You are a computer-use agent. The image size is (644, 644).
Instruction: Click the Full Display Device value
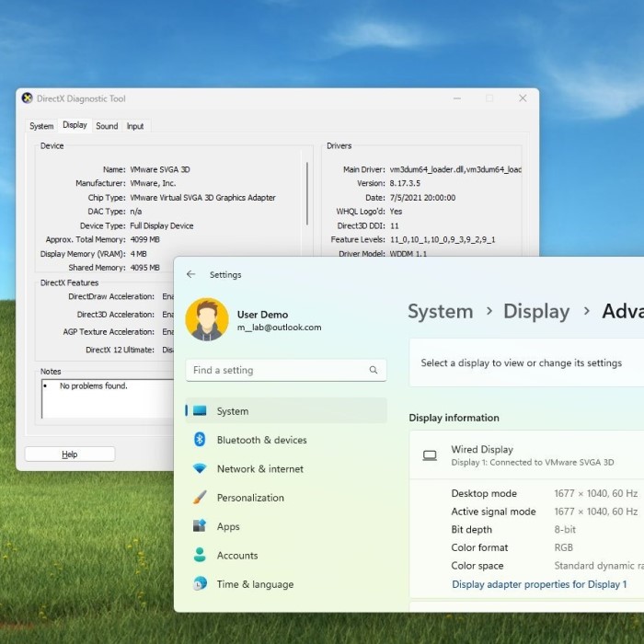tap(161, 226)
